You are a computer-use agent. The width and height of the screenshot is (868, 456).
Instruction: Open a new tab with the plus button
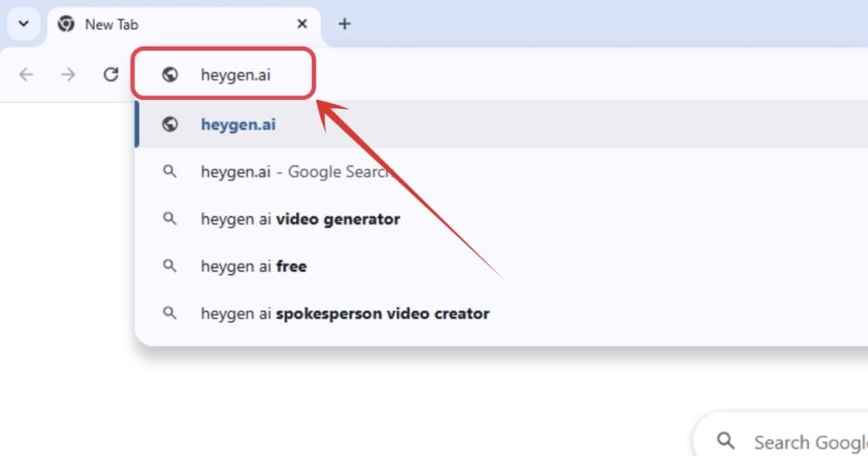coord(344,24)
